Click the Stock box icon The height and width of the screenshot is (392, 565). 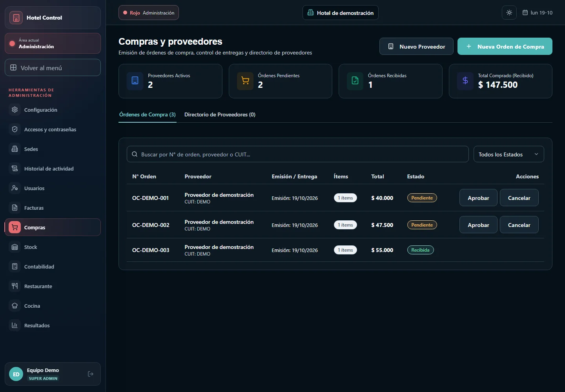[x=15, y=247]
